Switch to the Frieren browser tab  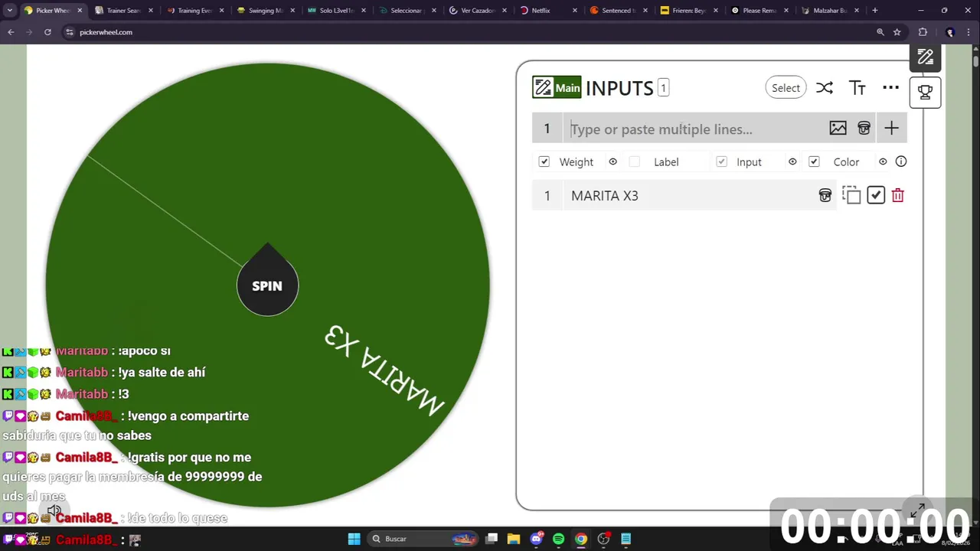688,11
